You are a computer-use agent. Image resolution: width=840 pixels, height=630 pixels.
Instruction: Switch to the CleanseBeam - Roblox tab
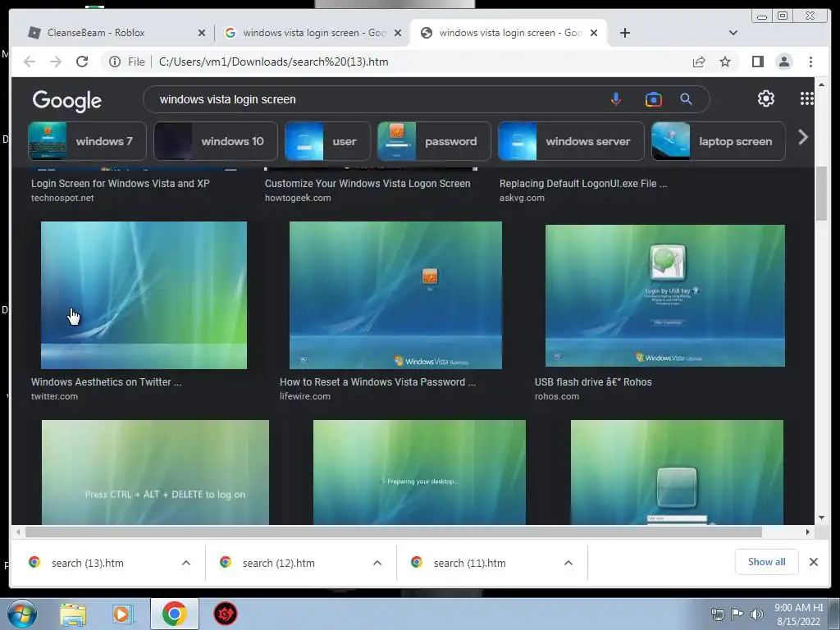[114, 33]
